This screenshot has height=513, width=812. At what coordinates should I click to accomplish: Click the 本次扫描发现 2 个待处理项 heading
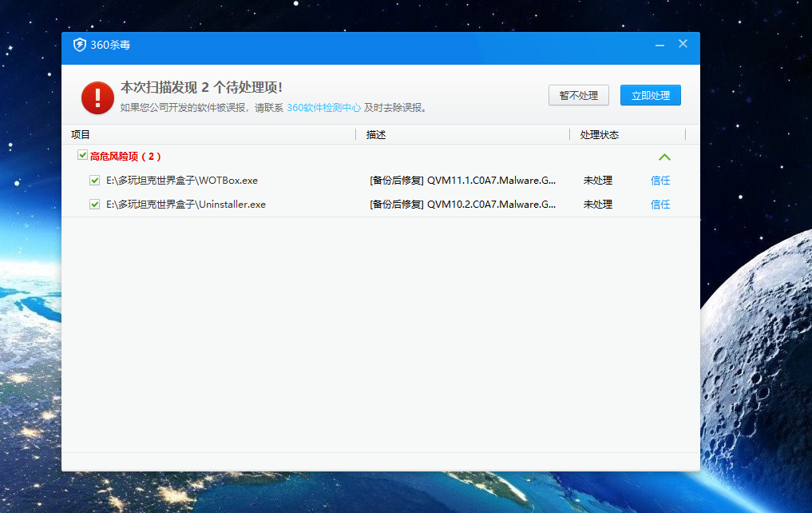[x=201, y=87]
